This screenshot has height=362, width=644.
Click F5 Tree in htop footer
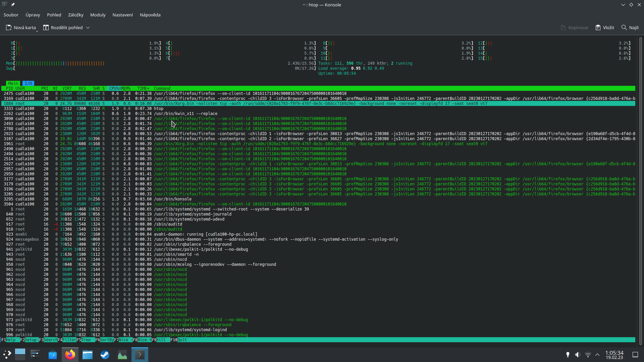pos(86,340)
